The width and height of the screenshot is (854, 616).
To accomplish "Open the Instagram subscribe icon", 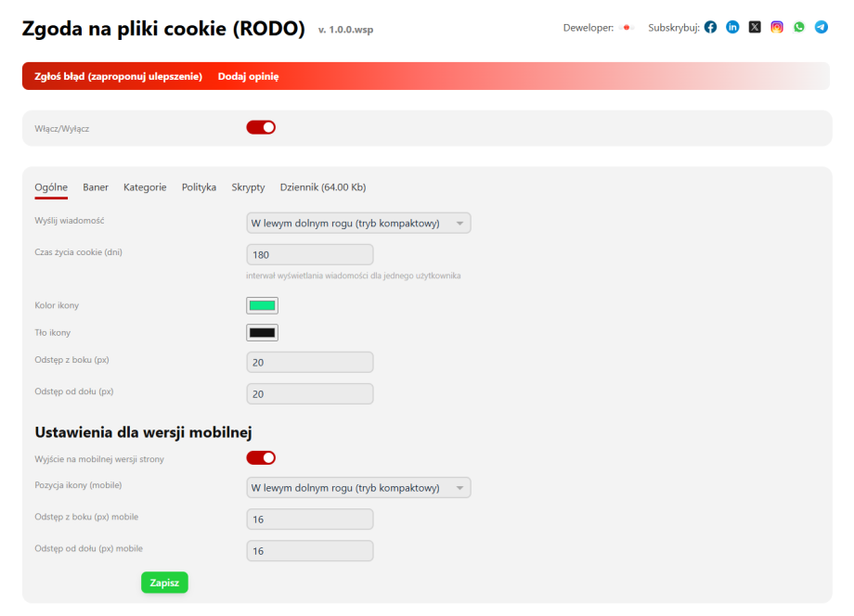I will [x=776, y=27].
